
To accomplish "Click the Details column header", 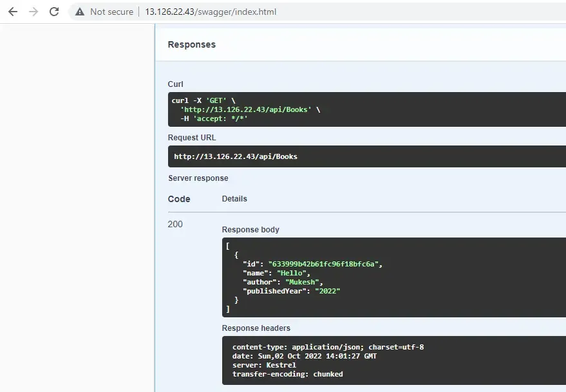I will pos(234,198).
